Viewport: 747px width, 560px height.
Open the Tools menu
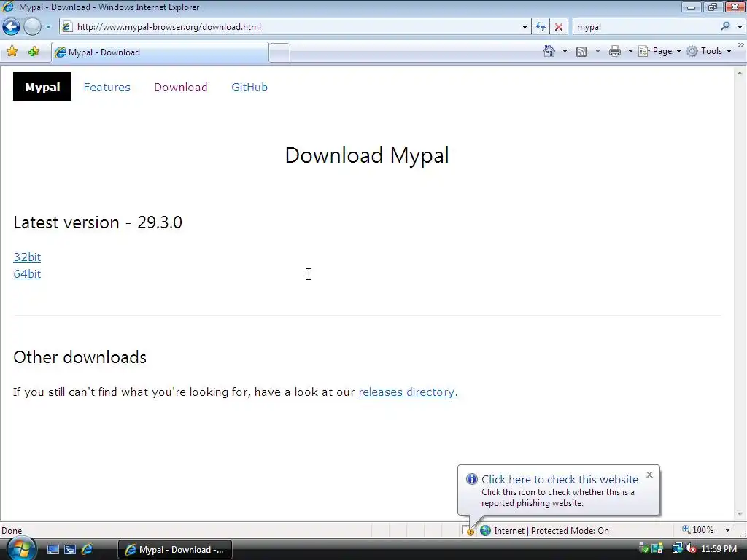click(x=709, y=51)
